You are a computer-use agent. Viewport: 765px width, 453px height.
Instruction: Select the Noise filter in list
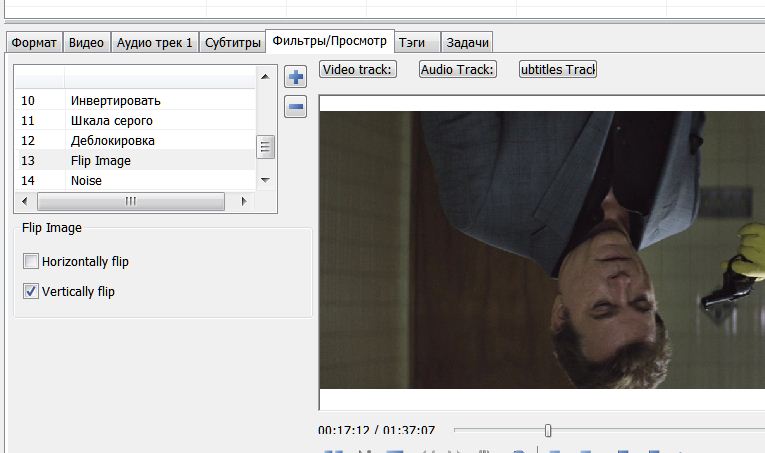point(86,181)
